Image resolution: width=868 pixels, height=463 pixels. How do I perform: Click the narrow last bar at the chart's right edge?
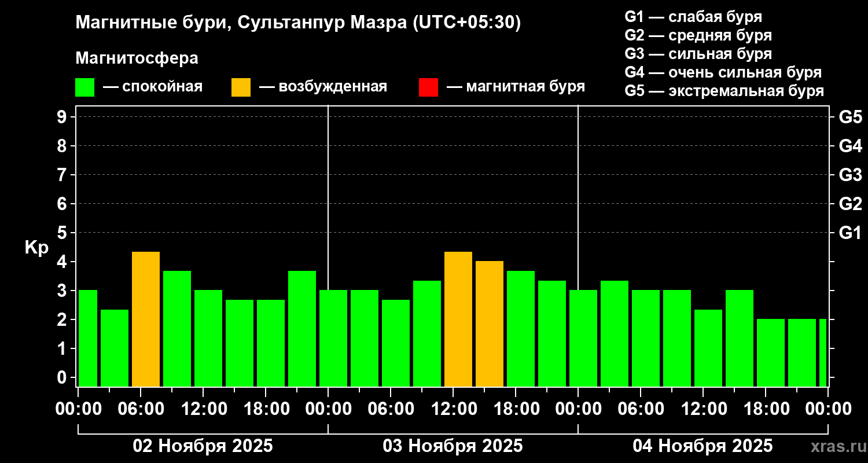pyautogui.click(x=823, y=352)
